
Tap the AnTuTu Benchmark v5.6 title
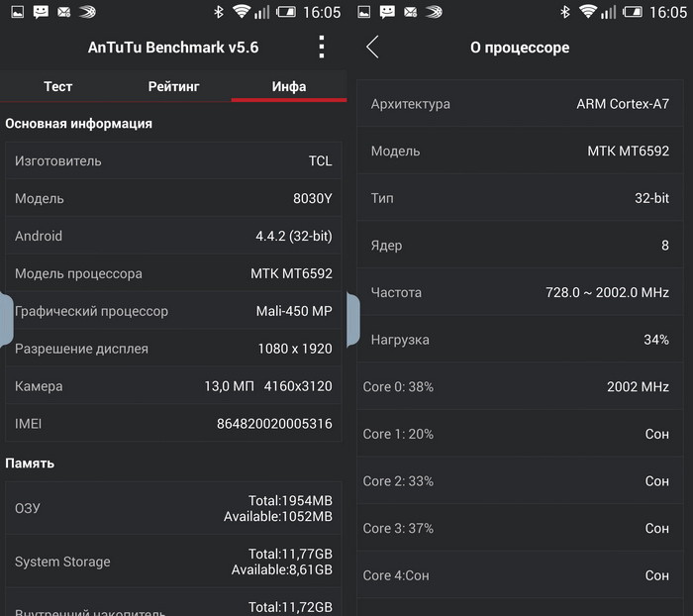(173, 48)
